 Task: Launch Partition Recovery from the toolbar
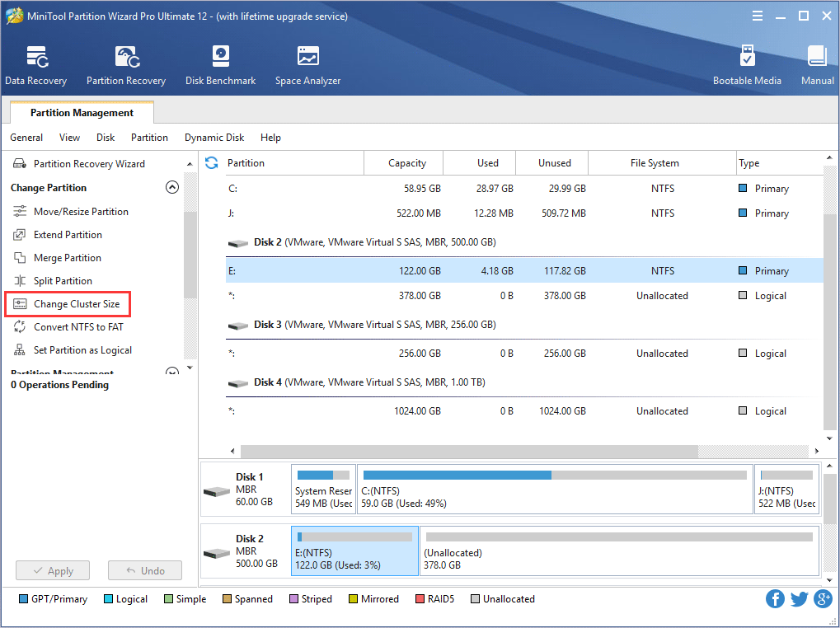pyautogui.click(x=125, y=64)
